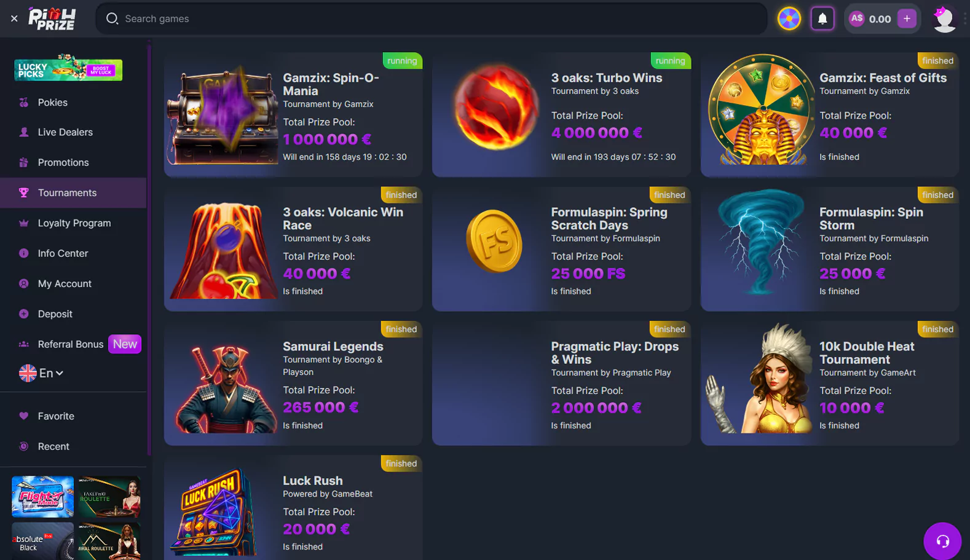The width and height of the screenshot is (970, 560).
Task: Click the Lucky Picks banner
Action: tap(68, 68)
